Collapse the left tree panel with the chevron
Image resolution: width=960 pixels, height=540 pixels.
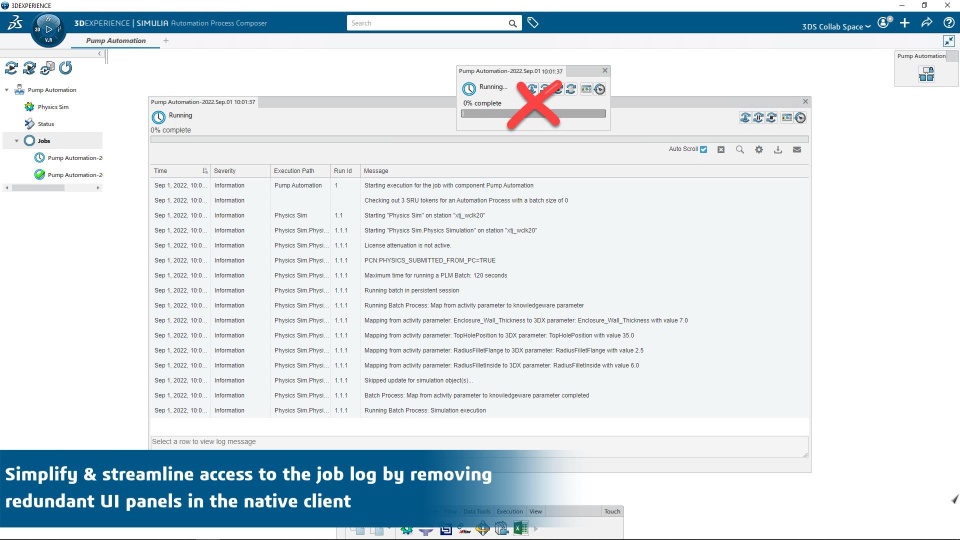tap(100, 54)
